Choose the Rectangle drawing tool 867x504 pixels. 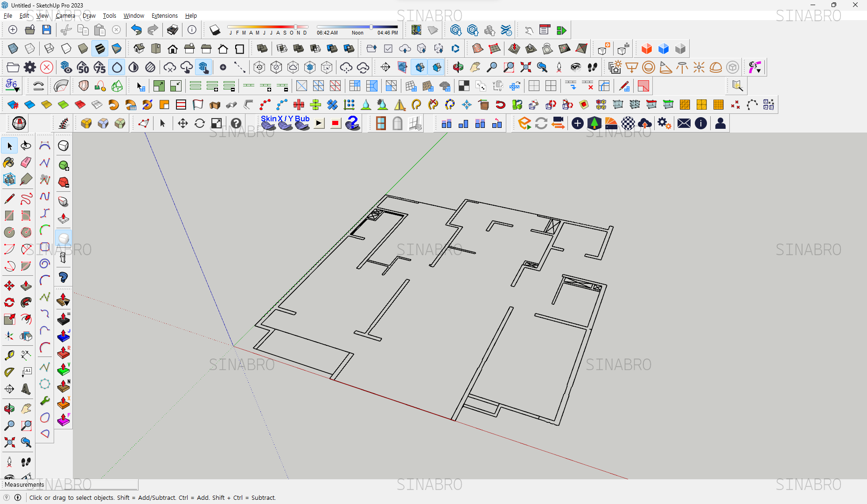coord(9,216)
